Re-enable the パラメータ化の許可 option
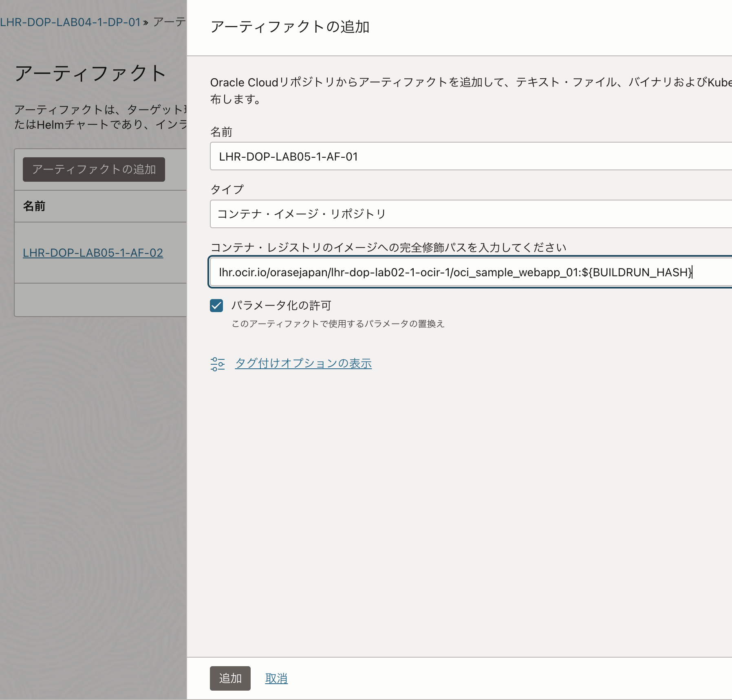Viewport: 732px width, 700px height. [x=216, y=305]
